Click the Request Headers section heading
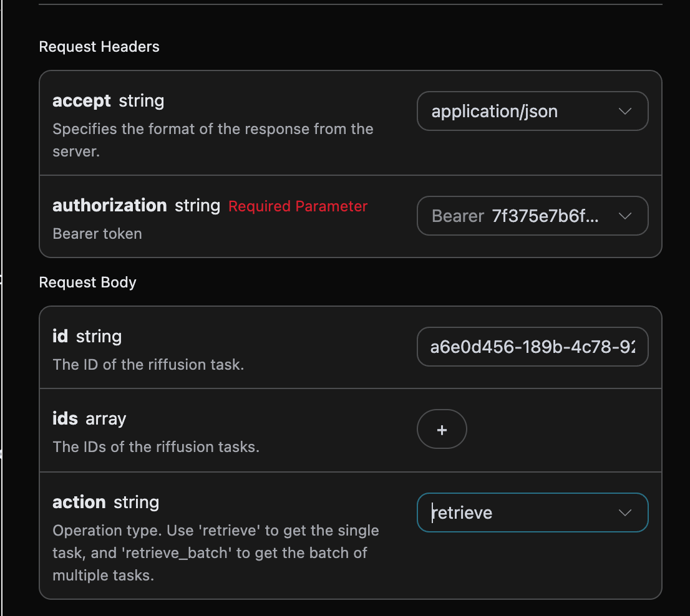This screenshot has width=690, height=616. click(99, 47)
